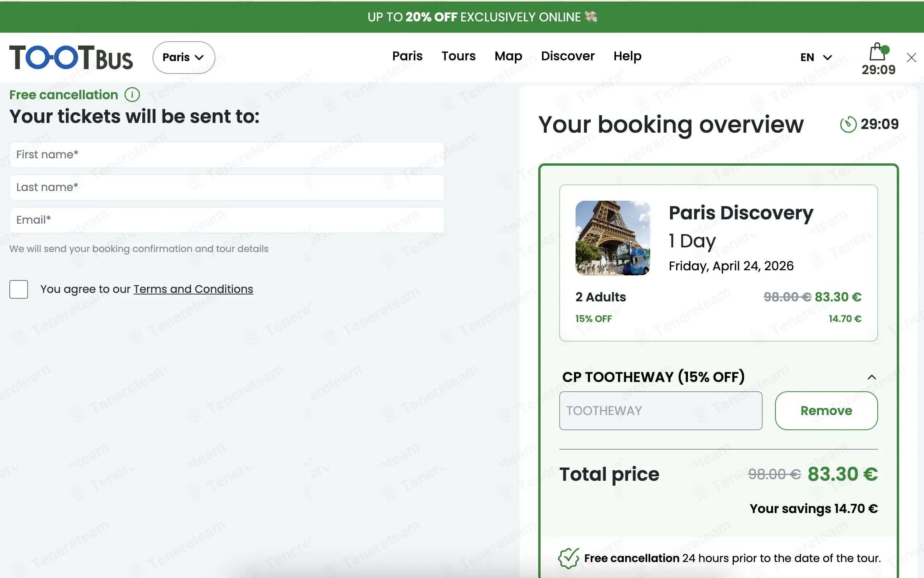Open the EN language dropdown
Image resolution: width=924 pixels, height=578 pixels.
816,58
